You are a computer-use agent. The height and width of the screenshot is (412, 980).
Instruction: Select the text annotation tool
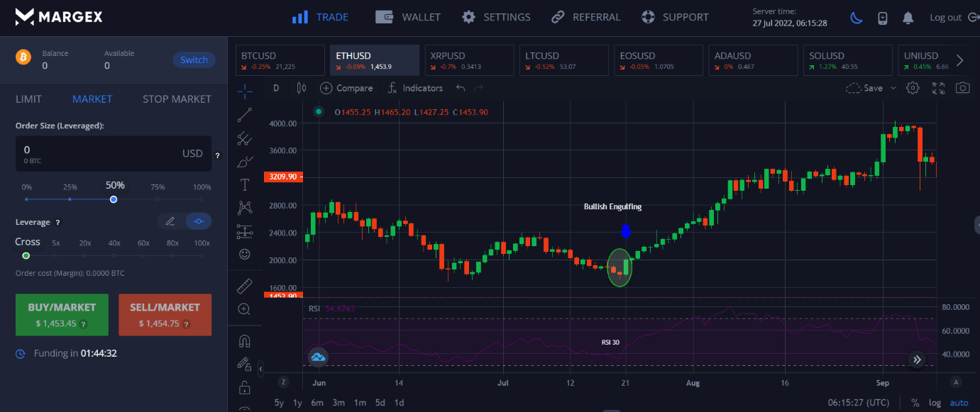point(245,185)
